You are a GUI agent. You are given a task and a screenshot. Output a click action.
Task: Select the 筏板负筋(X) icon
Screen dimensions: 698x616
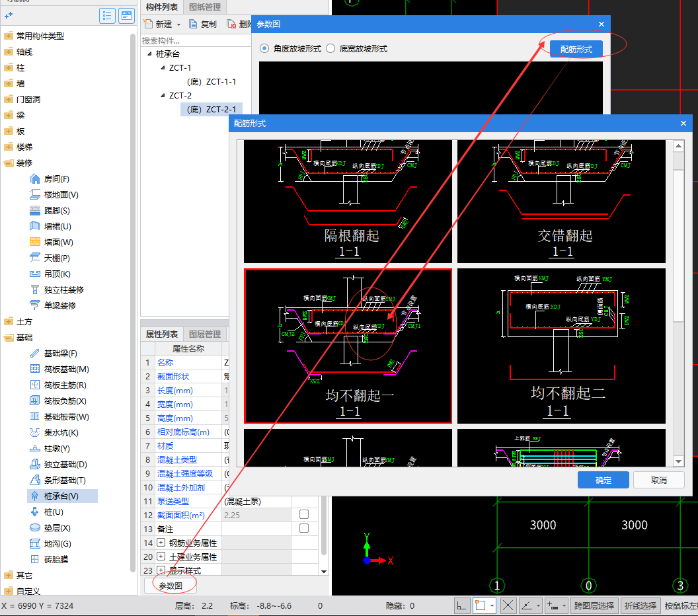click(35, 401)
